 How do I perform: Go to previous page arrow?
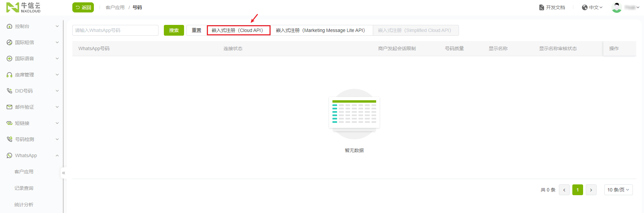click(564, 190)
